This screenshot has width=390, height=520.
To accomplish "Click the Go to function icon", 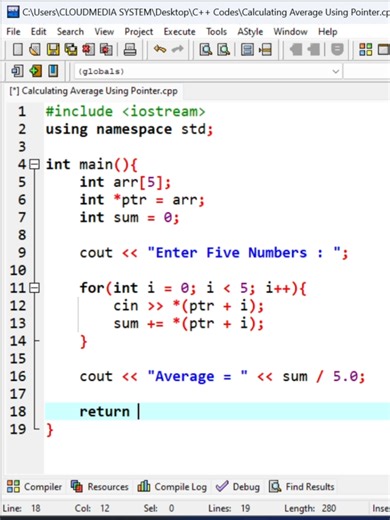I will pyautogui.click(x=247, y=50).
